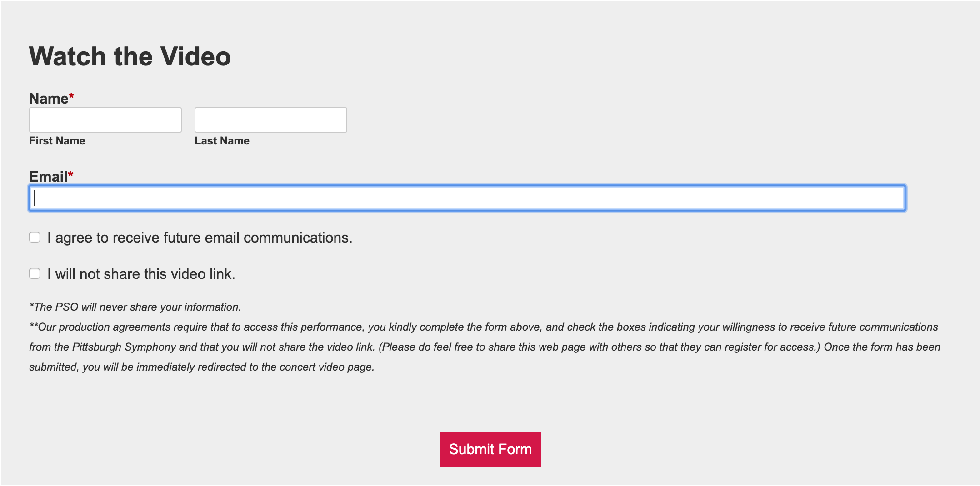The image size is (980, 486).
Task: Click the 'Last Name' sublabel text
Action: pyautogui.click(x=222, y=141)
